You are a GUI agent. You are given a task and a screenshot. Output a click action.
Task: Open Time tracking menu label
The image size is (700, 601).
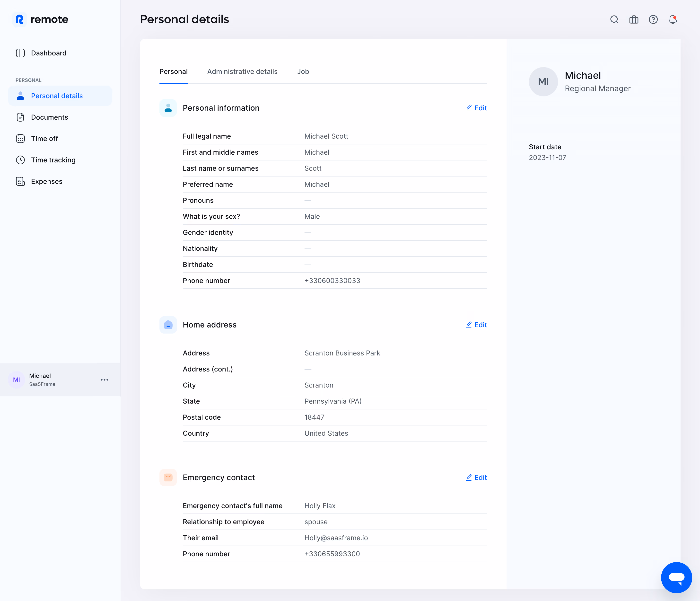click(x=53, y=160)
